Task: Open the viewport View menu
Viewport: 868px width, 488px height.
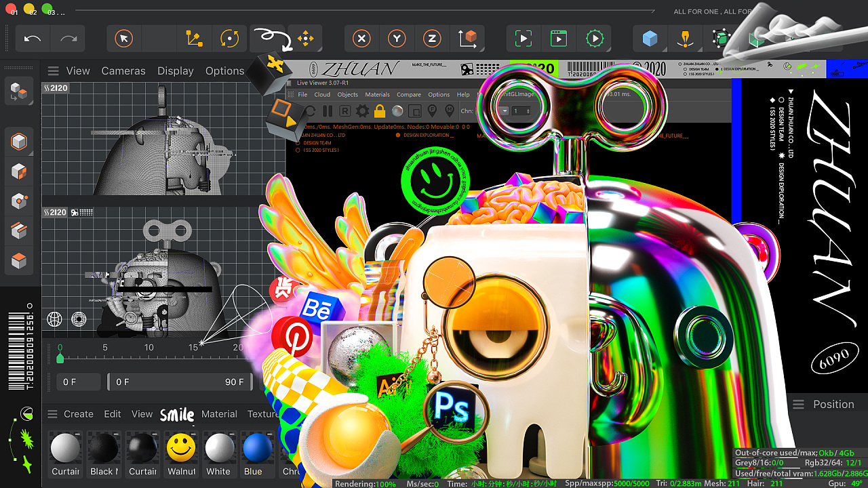Action: pos(78,70)
